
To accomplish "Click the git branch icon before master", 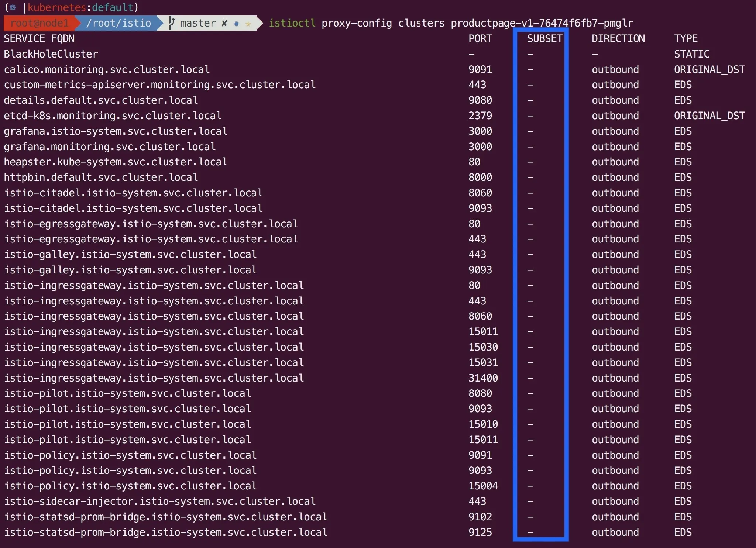I will coord(171,23).
